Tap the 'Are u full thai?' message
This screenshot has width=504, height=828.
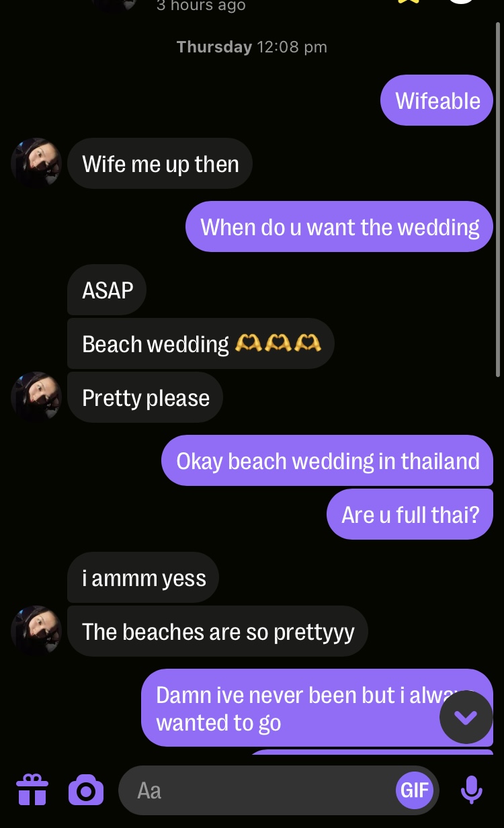[x=410, y=514]
